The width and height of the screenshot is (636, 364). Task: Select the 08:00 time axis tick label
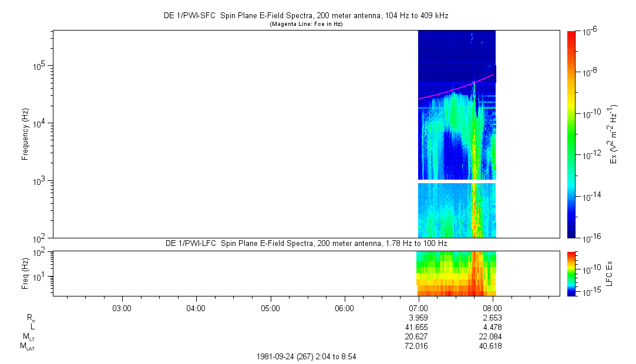point(492,308)
